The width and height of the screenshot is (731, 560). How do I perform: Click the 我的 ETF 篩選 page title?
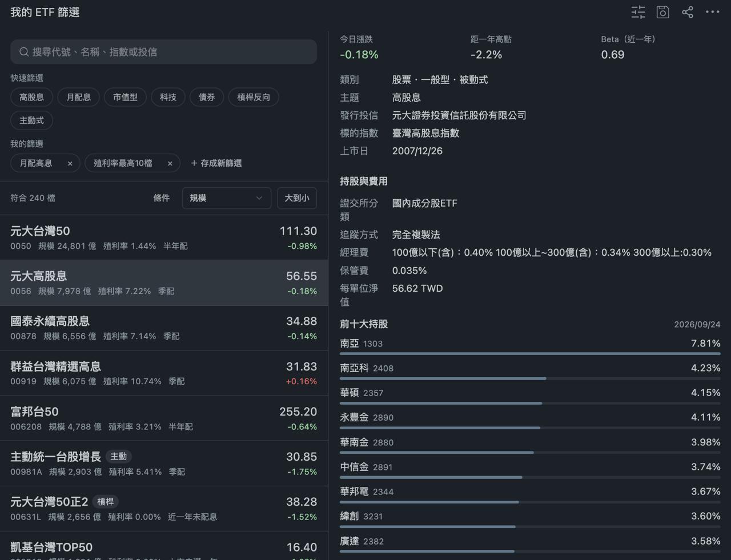click(x=45, y=12)
